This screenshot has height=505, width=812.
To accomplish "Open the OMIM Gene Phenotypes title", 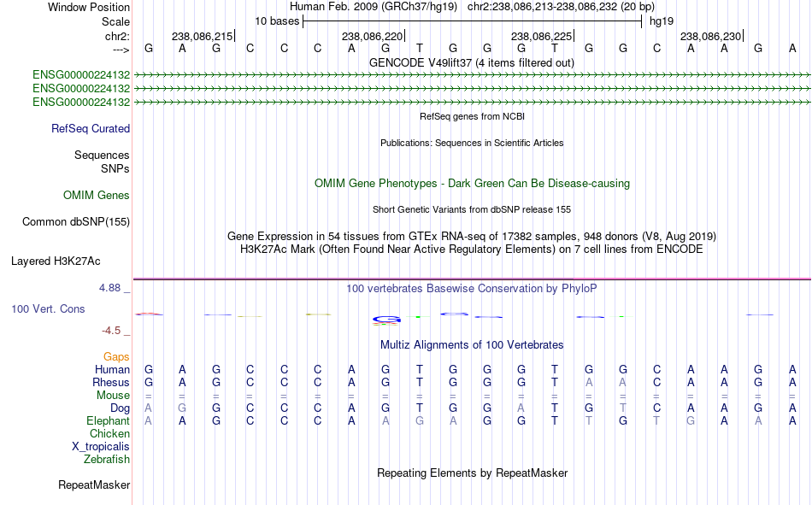I will (x=472, y=184).
